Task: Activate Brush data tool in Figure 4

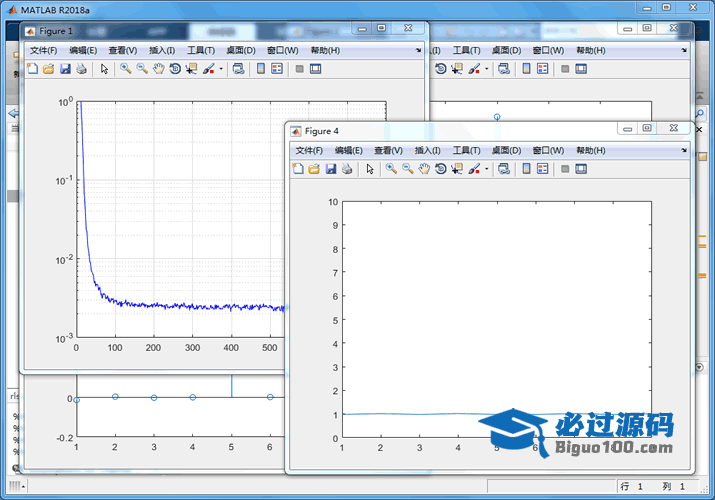Action: pyautogui.click(x=474, y=169)
